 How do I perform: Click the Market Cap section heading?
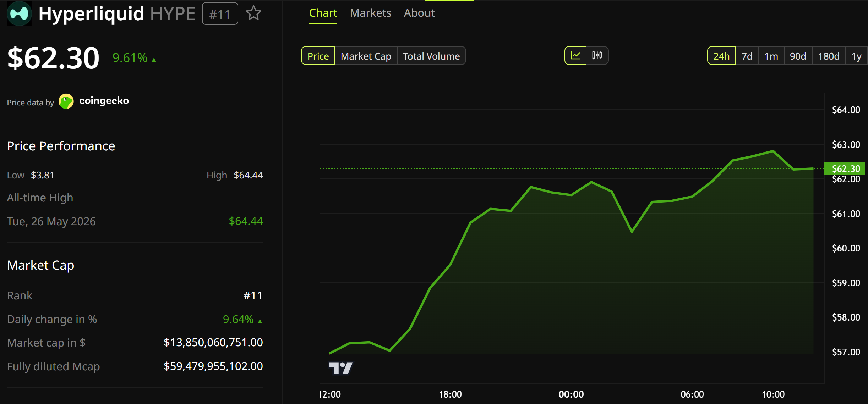point(41,265)
